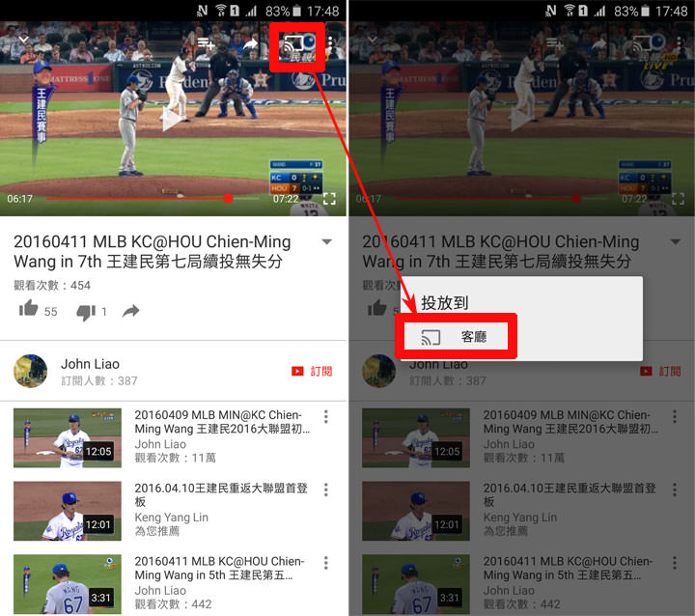Click 觀看次數:11萬 under first left video
Screen dimensions: 695x616
[x=175, y=458]
